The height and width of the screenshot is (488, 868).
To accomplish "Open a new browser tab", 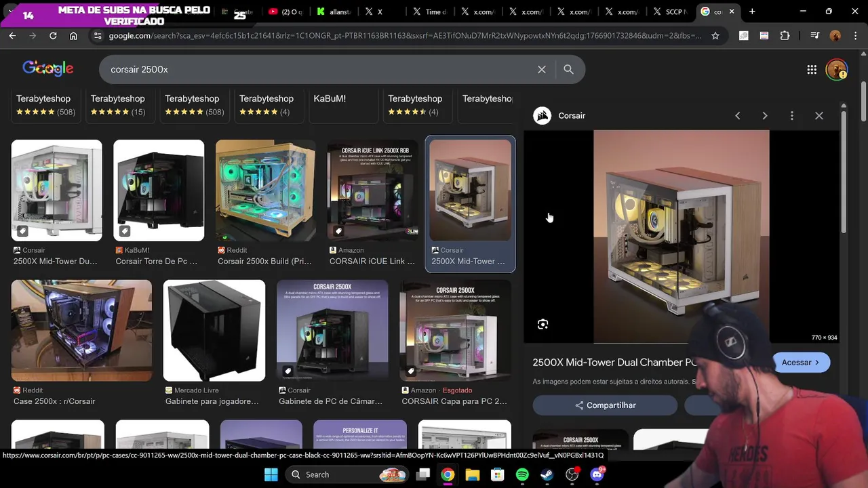I will click(x=752, y=12).
